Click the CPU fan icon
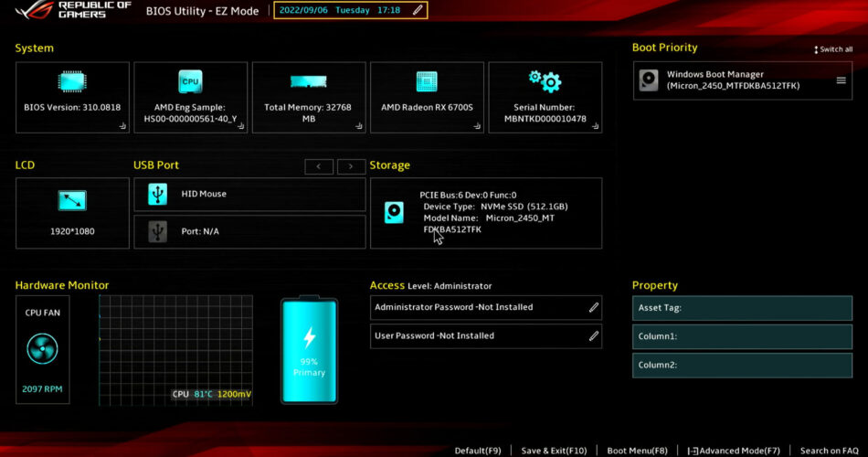The height and width of the screenshot is (457, 868). click(42, 349)
